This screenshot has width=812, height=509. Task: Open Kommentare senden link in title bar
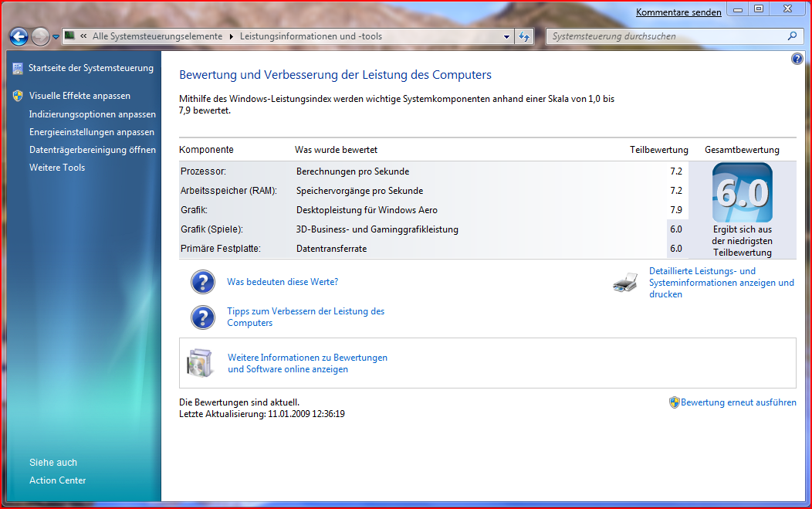[x=678, y=12]
